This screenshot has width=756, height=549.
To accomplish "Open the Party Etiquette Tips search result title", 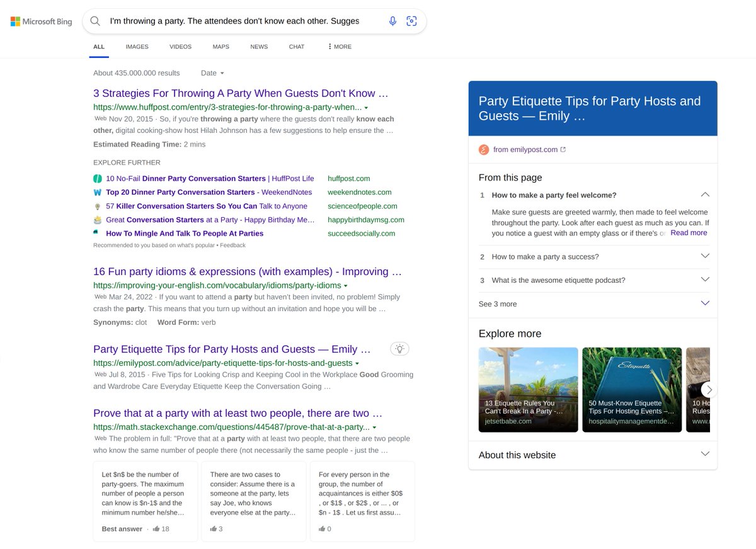I will point(232,349).
